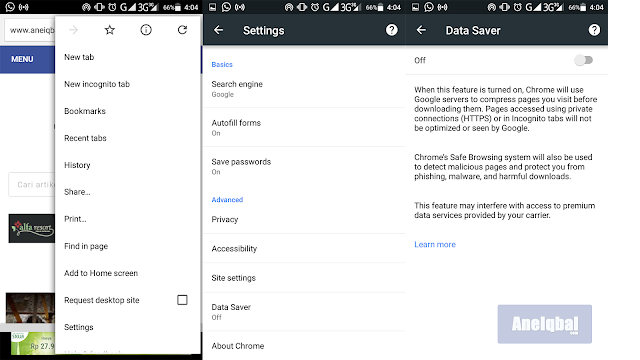Open the alfa resort banner image
Screen dimensions: 640x360
[31, 228]
